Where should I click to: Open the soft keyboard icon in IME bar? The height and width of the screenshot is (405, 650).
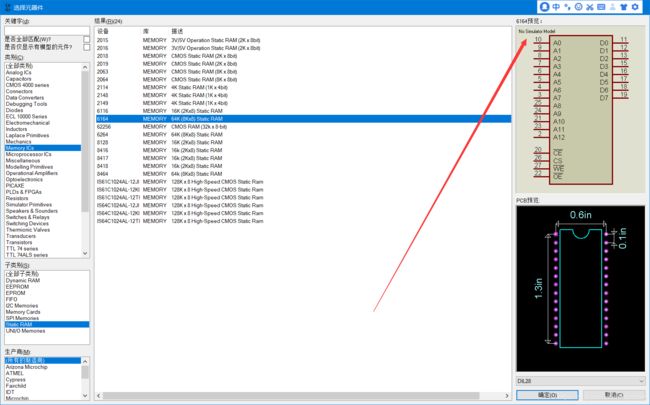pyautogui.click(x=601, y=7)
